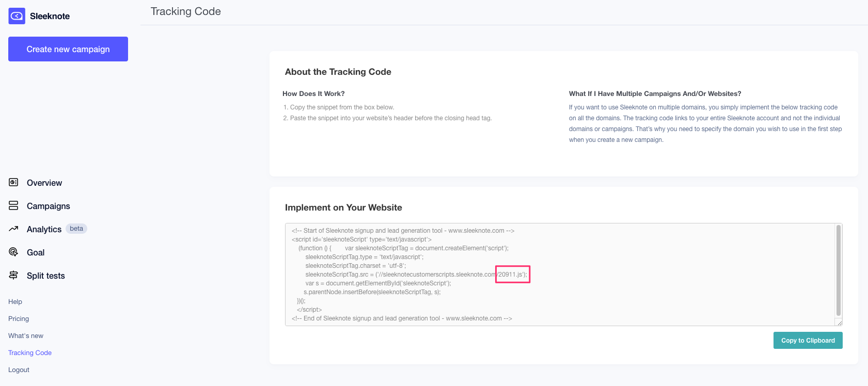Go to Campaigns section
Viewport: 868px width, 386px height.
pyautogui.click(x=49, y=206)
